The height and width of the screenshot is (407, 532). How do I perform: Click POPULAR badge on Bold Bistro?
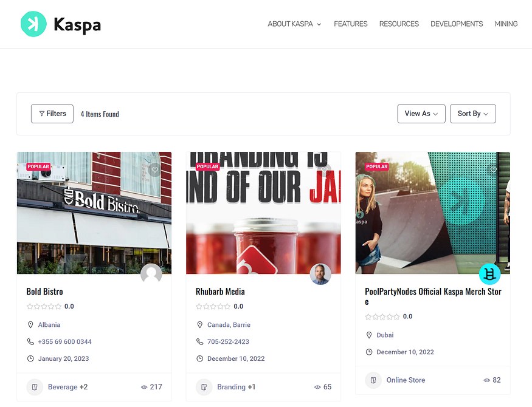tap(38, 166)
